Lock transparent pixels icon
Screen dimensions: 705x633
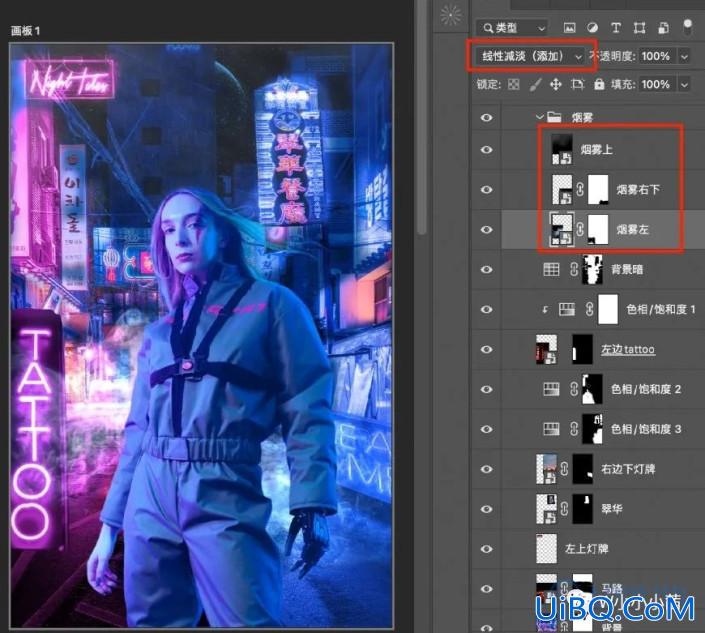pos(513,84)
